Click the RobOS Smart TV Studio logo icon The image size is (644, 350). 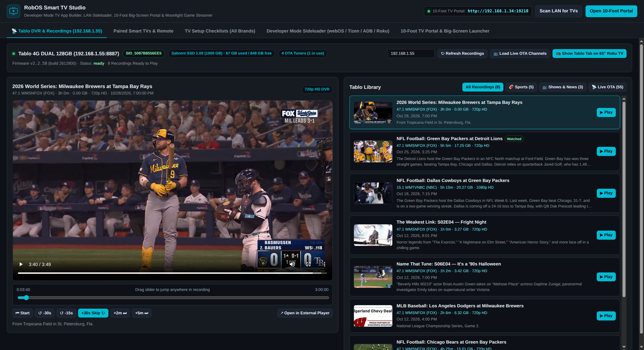click(x=13, y=11)
